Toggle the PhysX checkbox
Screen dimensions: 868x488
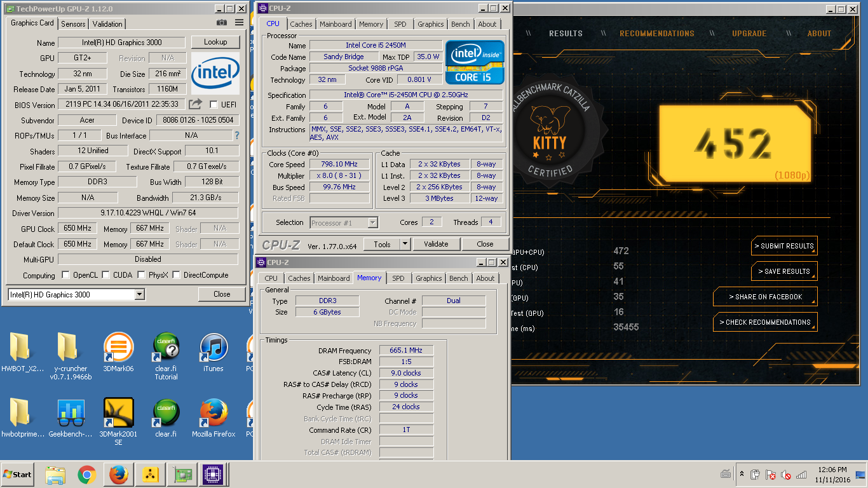click(x=142, y=275)
